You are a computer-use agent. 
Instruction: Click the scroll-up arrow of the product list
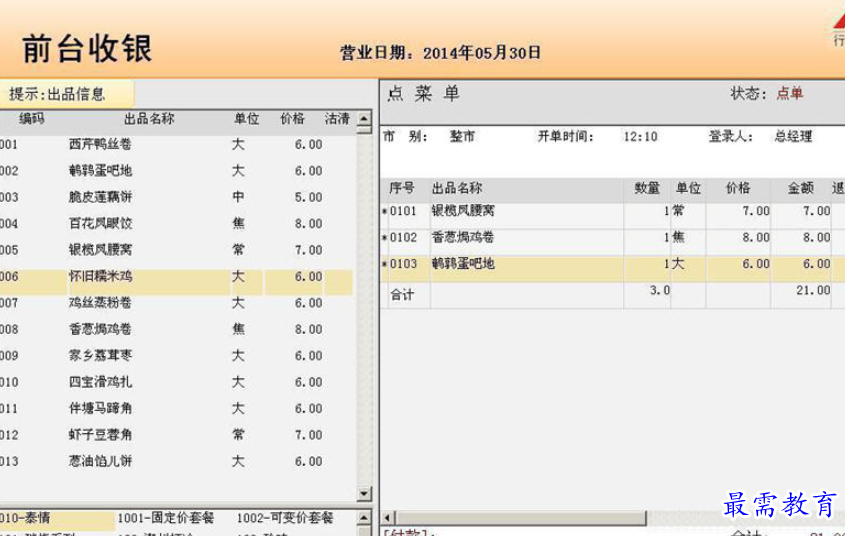(364, 119)
